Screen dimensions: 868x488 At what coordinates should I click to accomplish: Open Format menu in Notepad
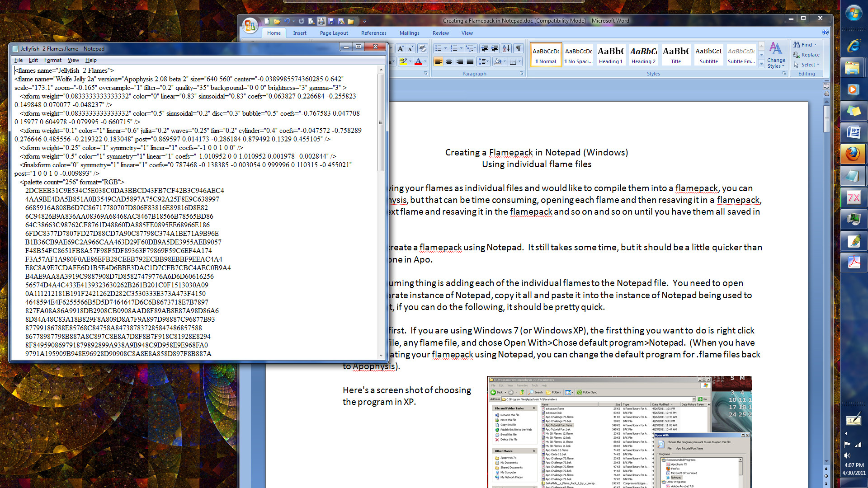[x=53, y=60]
